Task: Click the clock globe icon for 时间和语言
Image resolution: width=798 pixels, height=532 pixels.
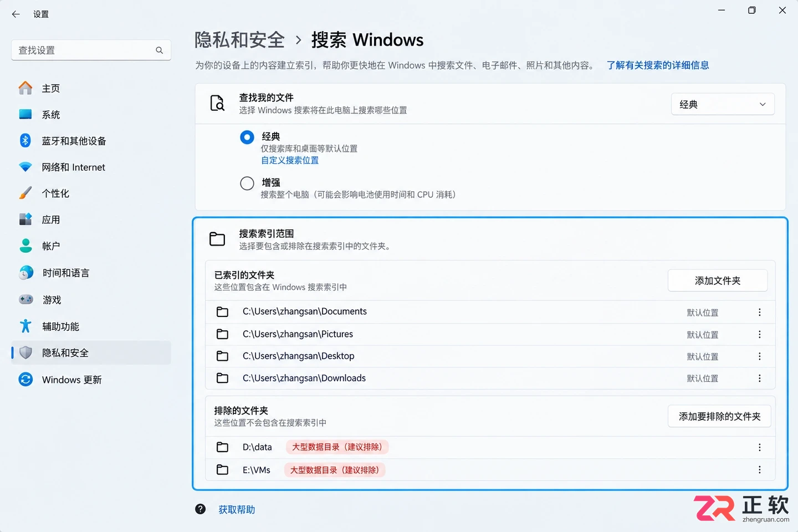Action: (x=25, y=273)
